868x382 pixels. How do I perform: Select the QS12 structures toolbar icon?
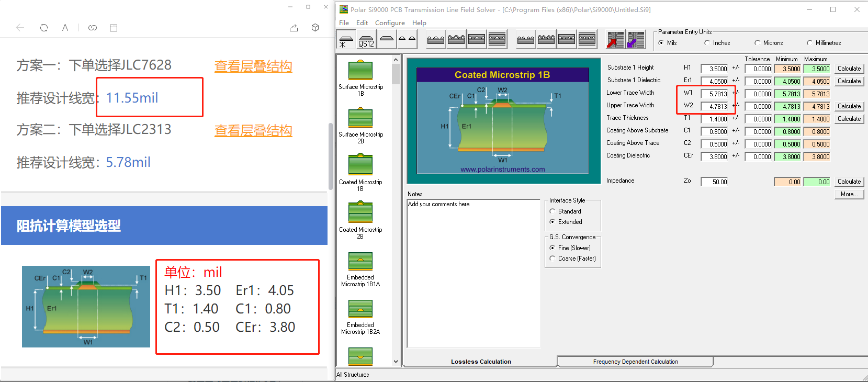pyautogui.click(x=366, y=40)
